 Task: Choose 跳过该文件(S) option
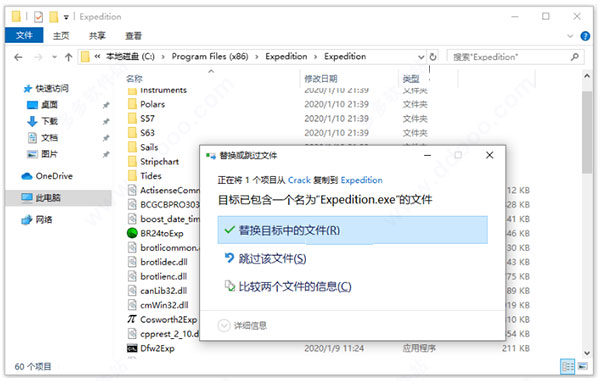click(272, 259)
